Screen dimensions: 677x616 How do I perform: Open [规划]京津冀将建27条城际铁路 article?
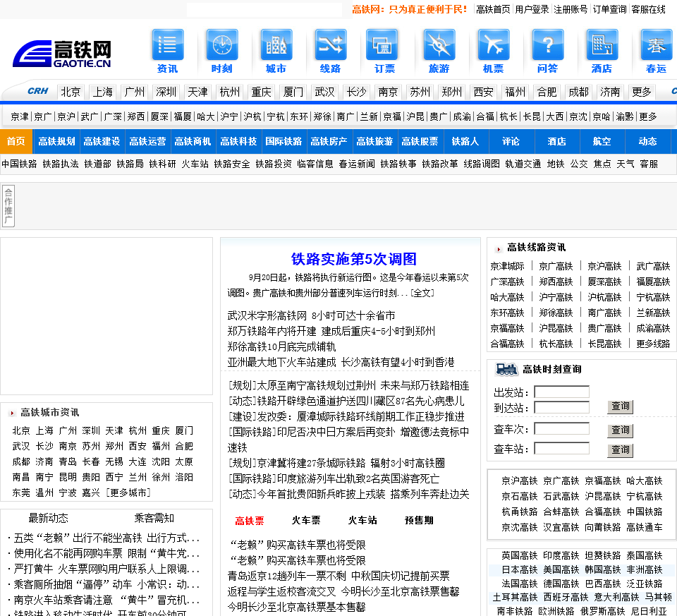pos(337,463)
